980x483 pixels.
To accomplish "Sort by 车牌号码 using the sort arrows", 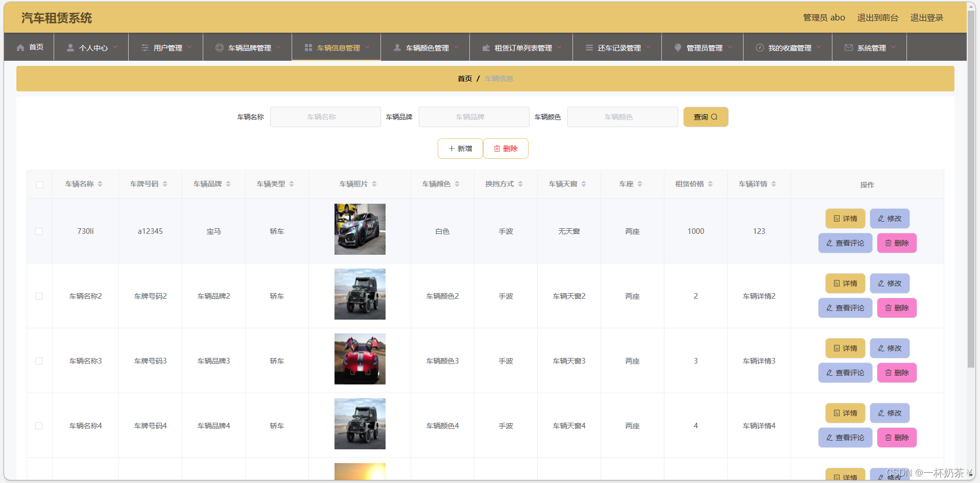I will coord(165,184).
